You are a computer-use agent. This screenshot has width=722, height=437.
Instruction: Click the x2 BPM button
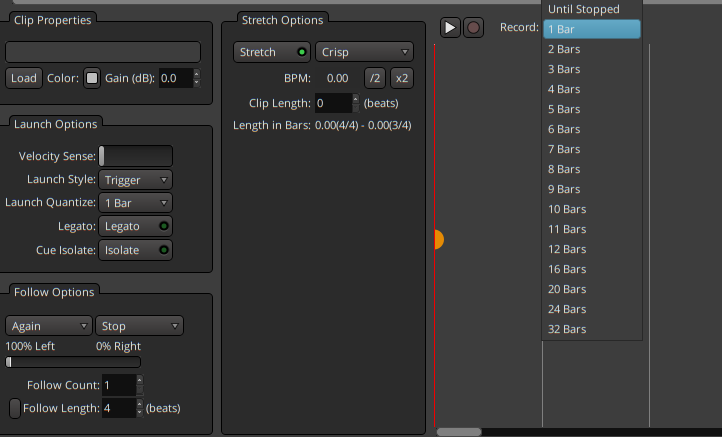[402, 78]
